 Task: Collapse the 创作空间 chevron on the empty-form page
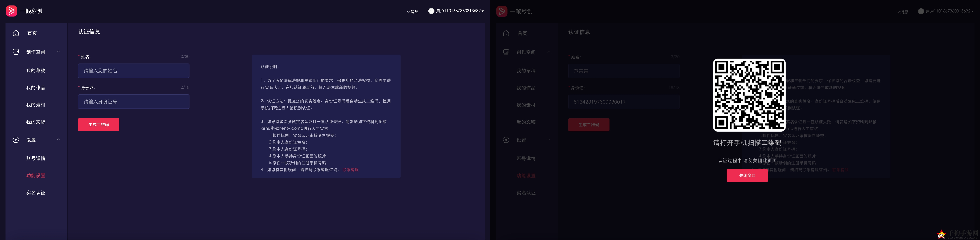click(59, 52)
